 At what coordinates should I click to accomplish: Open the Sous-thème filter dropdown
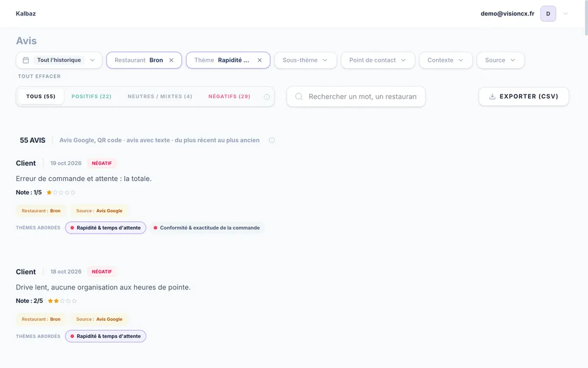pos(305,60)
